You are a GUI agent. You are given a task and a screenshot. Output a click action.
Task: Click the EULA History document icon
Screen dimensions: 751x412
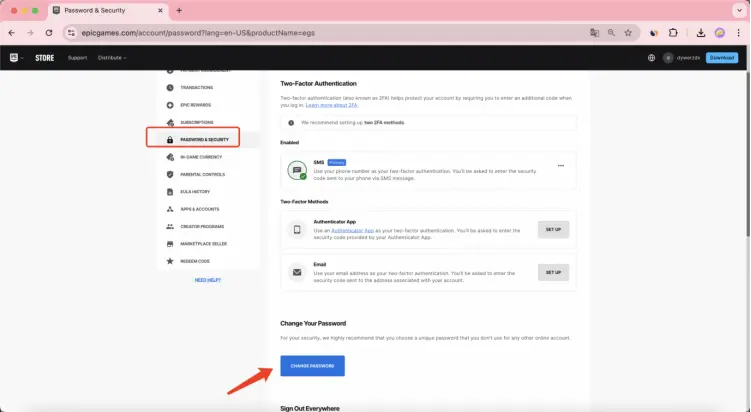pos(170,192)
